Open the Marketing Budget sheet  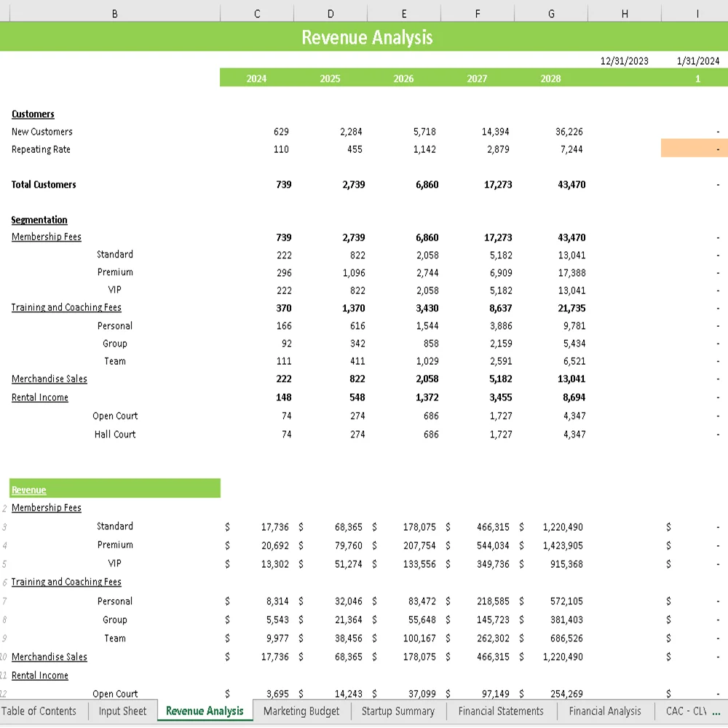301,711
